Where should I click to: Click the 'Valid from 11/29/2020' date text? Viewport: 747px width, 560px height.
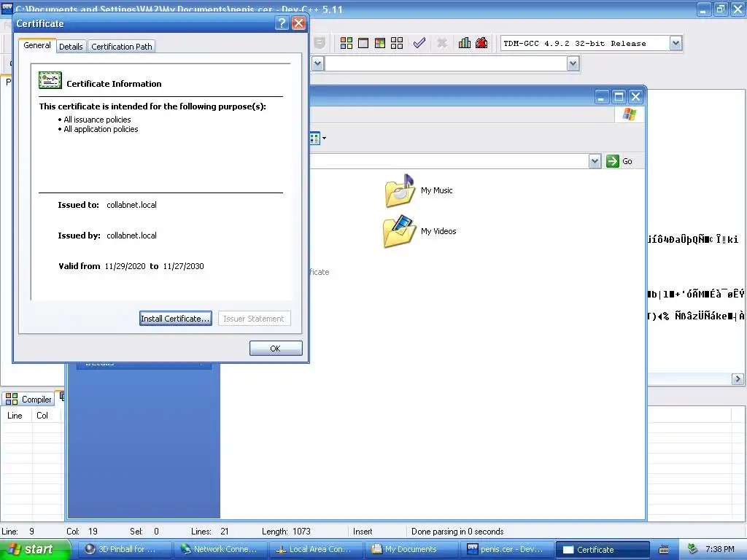[125, 266]
